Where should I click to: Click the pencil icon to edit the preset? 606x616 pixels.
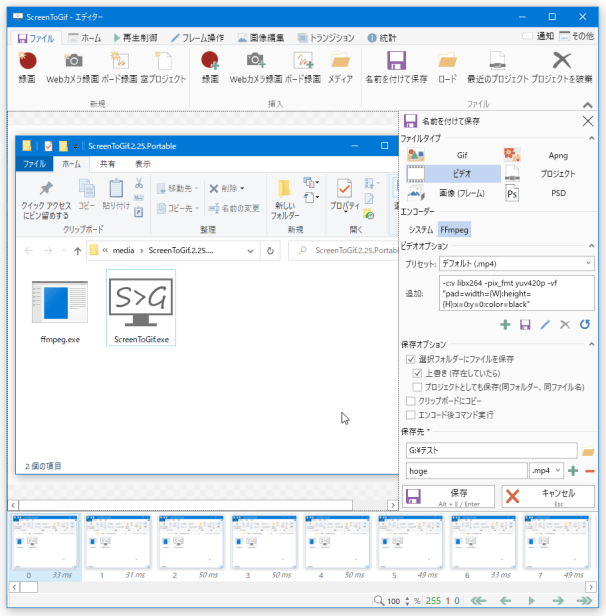pyautogui.click(x=545, y=324)
